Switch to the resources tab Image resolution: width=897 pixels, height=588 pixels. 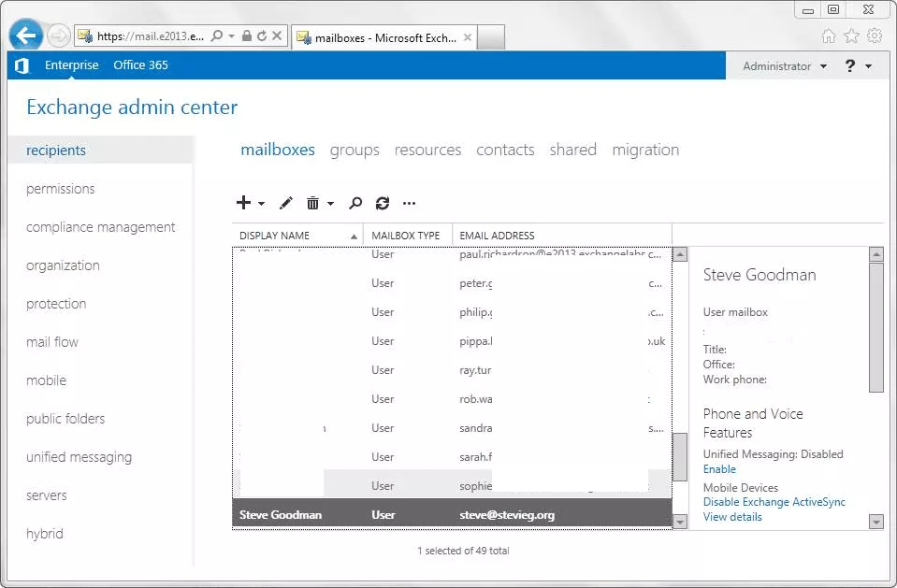tap(427, 150)
